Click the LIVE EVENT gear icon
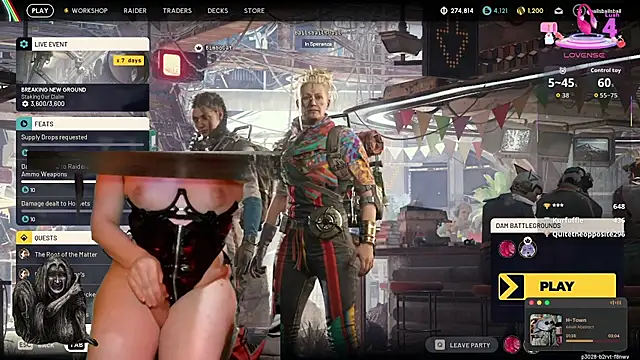640x360 pixels. [x=24, y=44]
